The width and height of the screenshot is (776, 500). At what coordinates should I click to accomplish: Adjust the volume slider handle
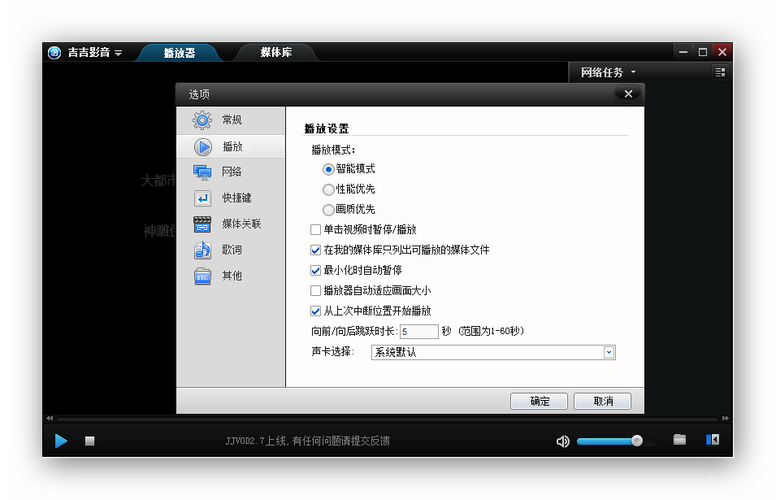coord(636,441)
